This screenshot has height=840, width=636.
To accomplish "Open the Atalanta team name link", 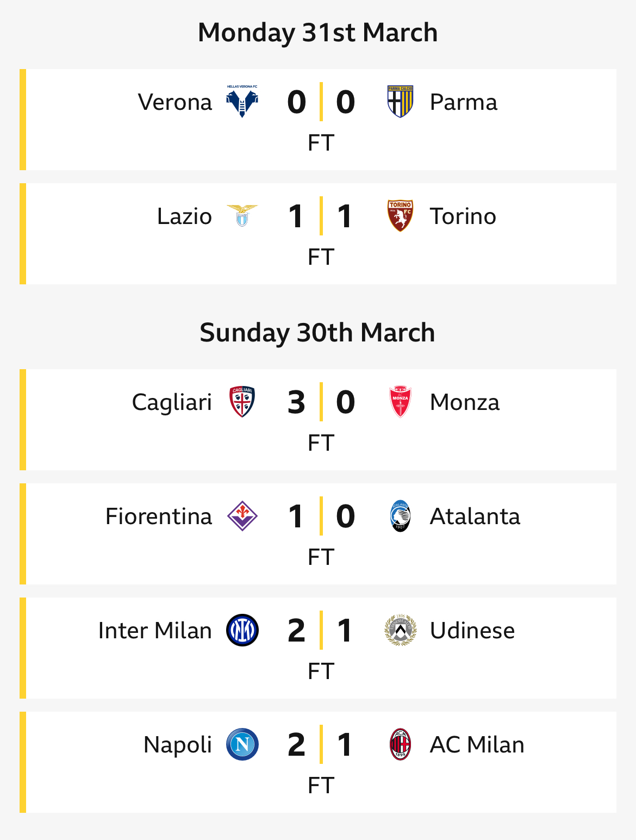I will point(475,516).
